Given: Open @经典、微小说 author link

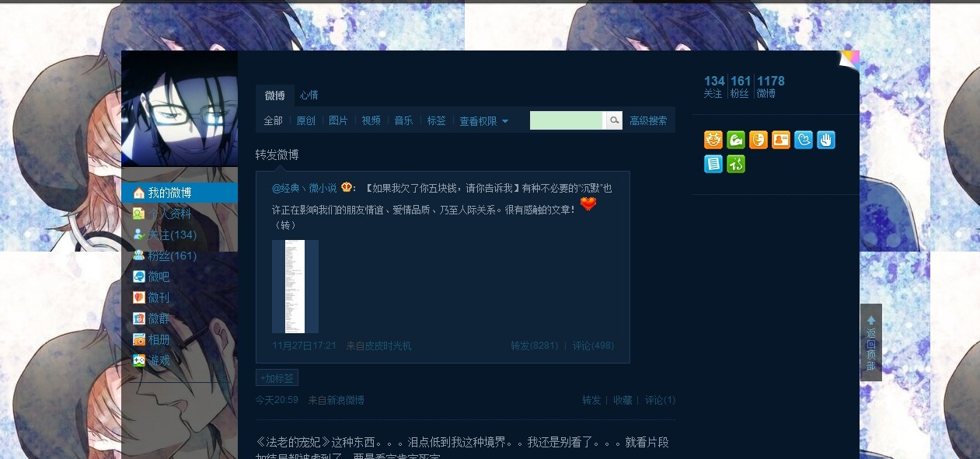Looking at the screenshot, I should [x=304, y=188].
